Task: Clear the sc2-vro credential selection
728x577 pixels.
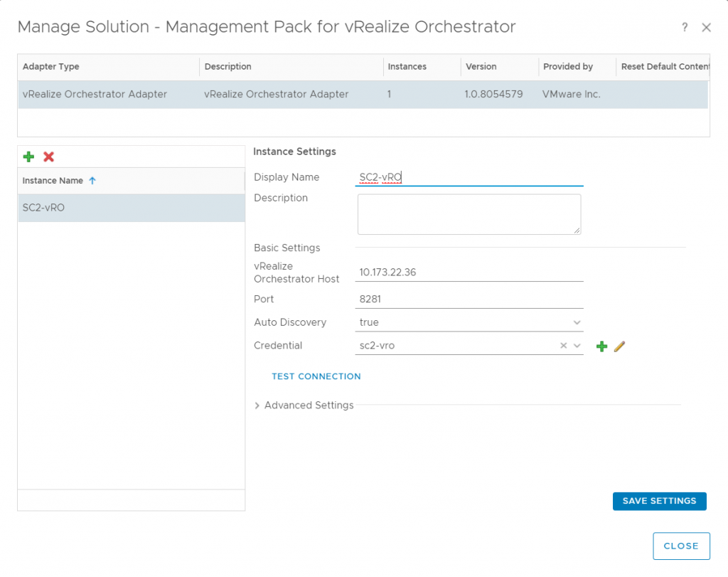Action: pos(563,346)
